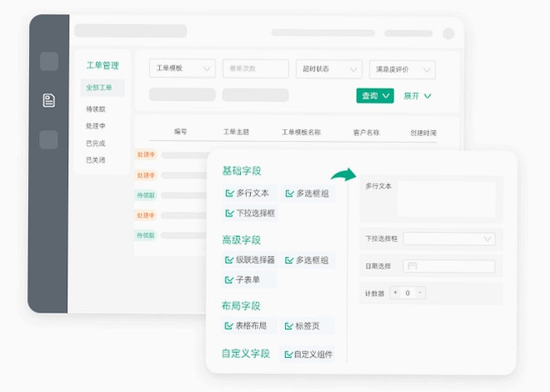Click the 基础字段 section heading
The width and height of the screenshot is (550, 392).
(x=242, y=171)
